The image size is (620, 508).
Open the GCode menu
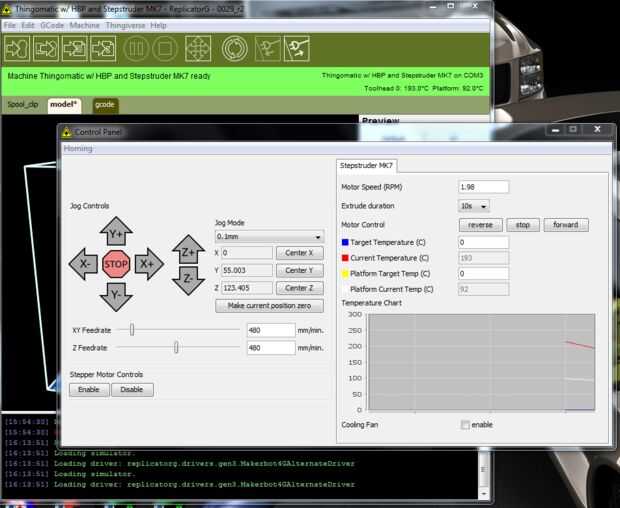(x=52, y=25)
